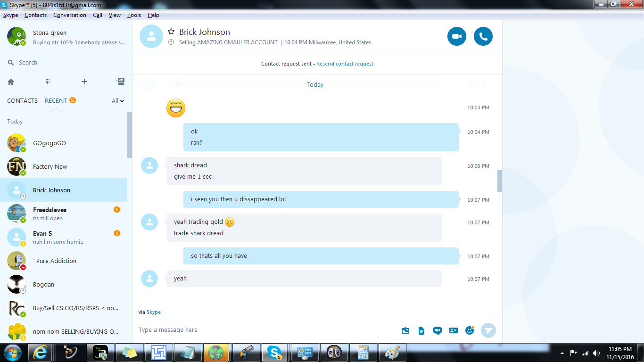Show hidden system tray icons arrow

[562, 353]
